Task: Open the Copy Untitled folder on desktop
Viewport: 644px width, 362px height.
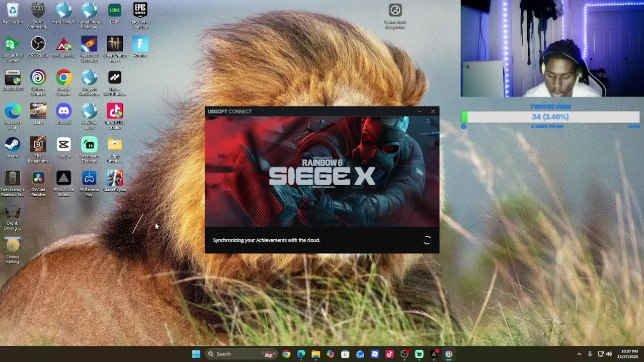Action: tap(115, 150)
